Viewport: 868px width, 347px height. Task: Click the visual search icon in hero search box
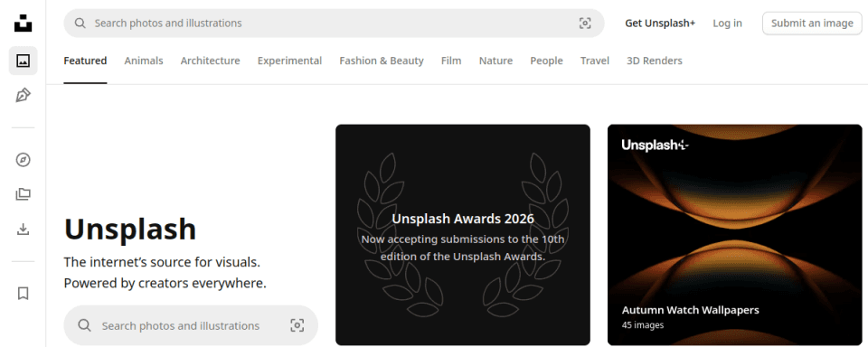pos(297,325)
